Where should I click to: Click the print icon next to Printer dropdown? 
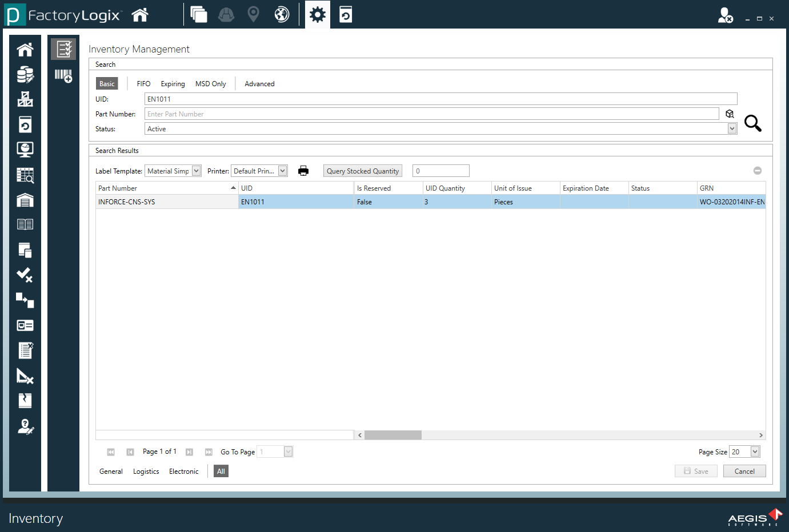point(303,170)
